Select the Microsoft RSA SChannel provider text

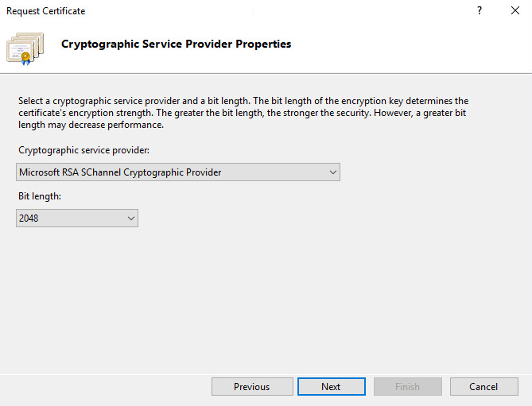tap(120, 172)
